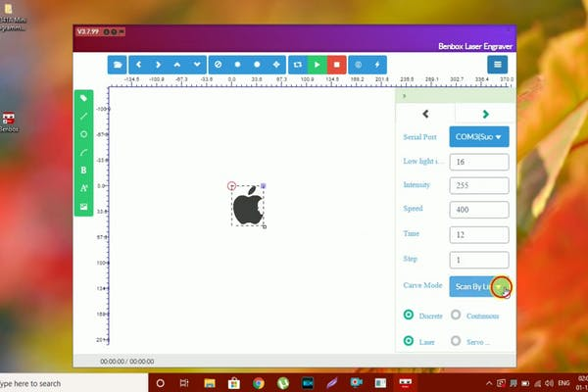Screen dimensions: 588x392
Task: Select the Continuous radio button
Action: [456, 315]
